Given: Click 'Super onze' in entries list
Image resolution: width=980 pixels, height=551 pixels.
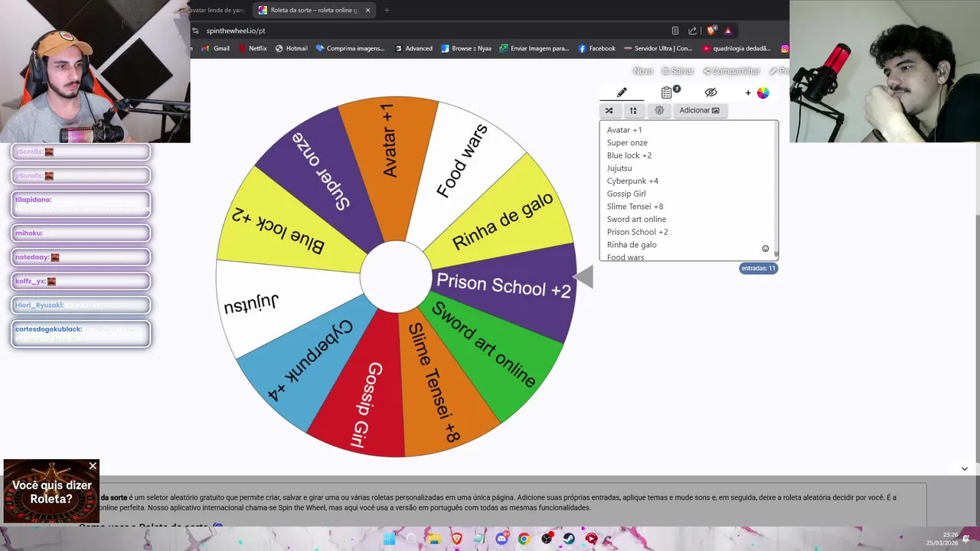Looking at the screenshot, I should (627, 143).
